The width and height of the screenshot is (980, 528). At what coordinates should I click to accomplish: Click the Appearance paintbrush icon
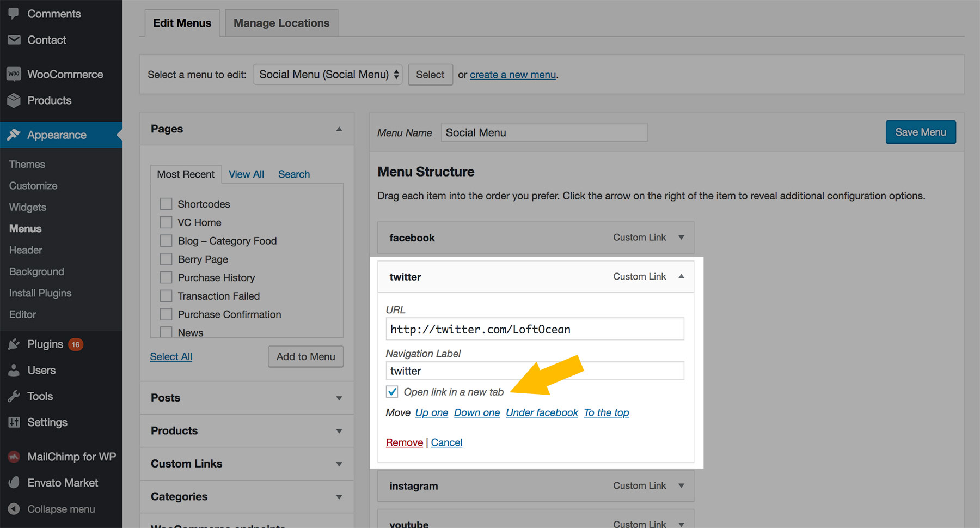coord(14,135)
